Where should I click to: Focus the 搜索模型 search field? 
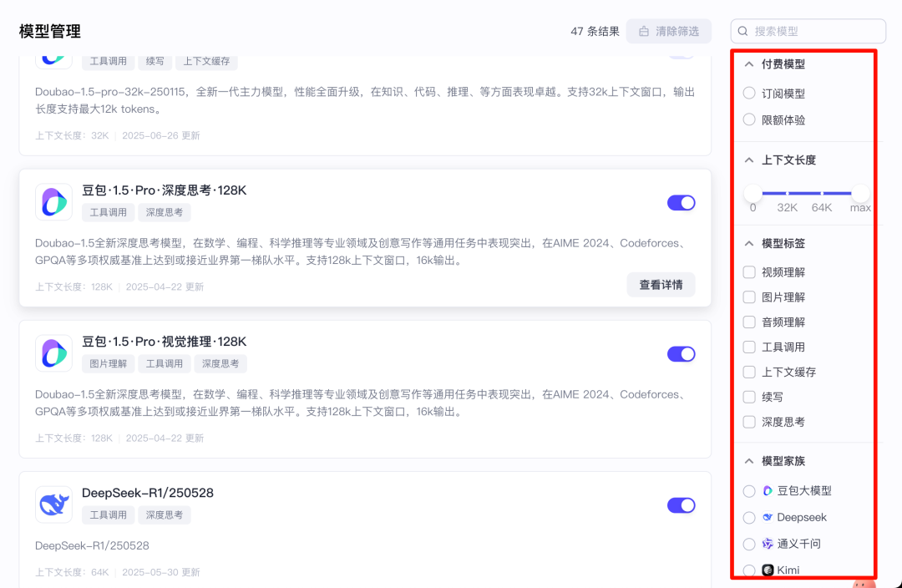808,31
